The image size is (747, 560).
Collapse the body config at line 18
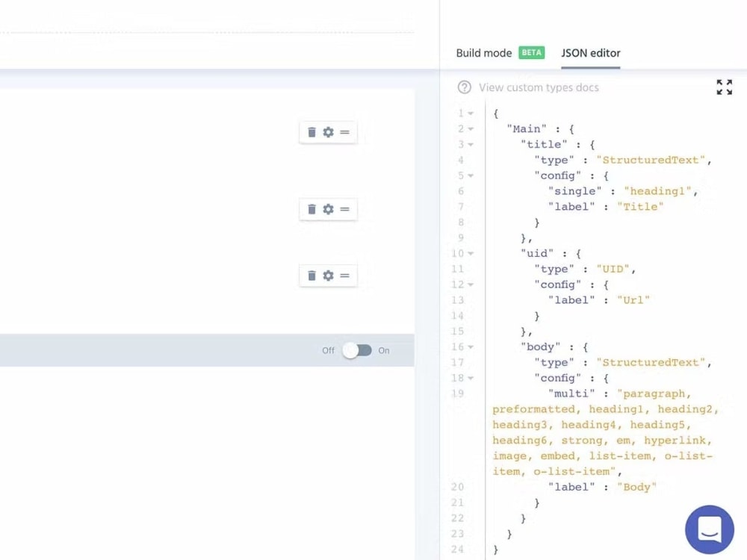tap(469, 378)
